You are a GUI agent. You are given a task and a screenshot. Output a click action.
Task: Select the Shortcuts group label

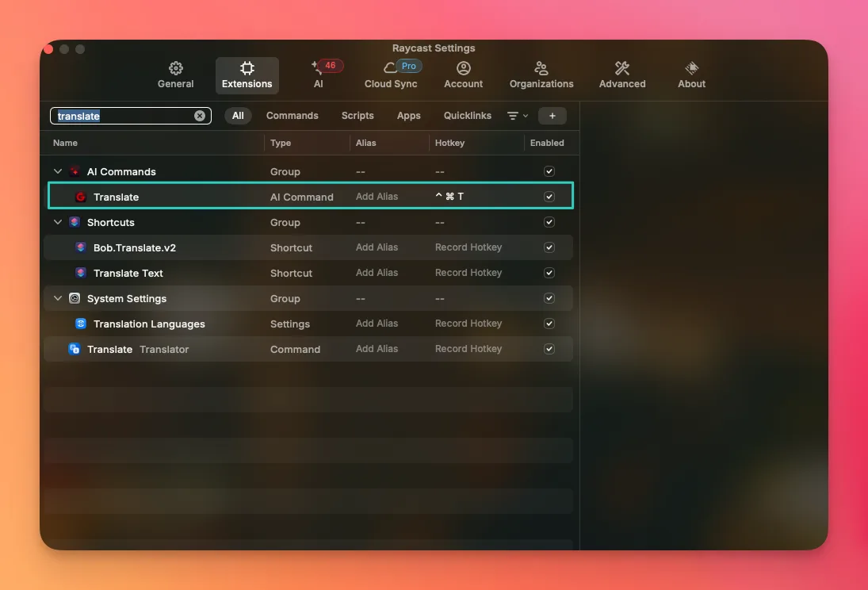111,222
